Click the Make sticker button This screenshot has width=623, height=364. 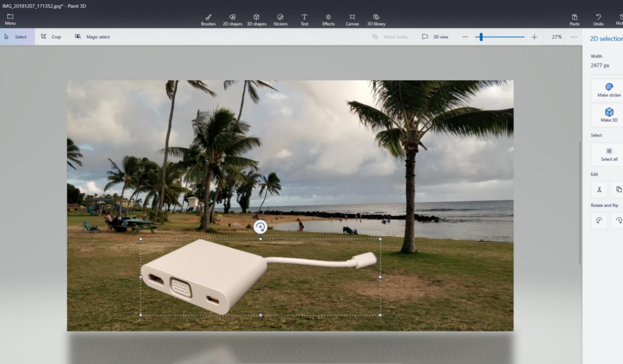pos(609,90)
